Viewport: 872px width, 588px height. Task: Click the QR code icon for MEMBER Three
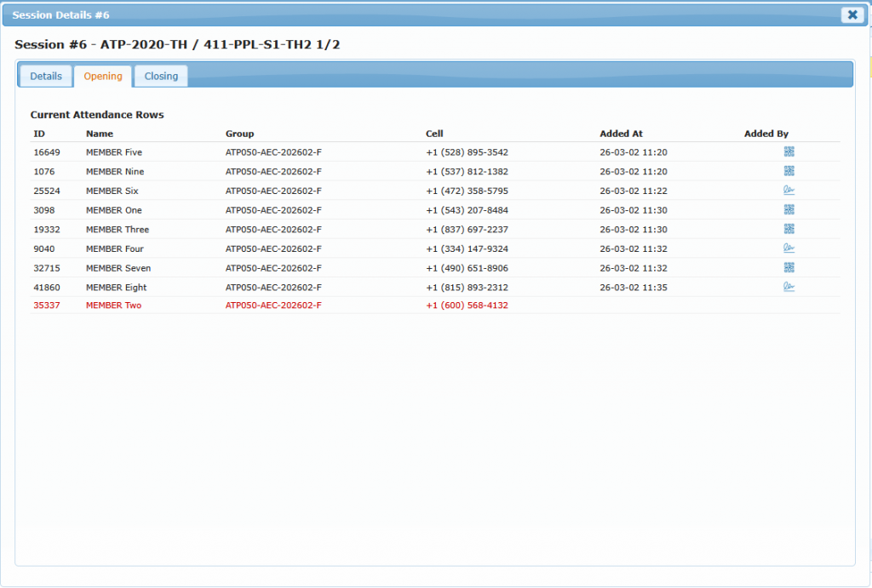pyautogui.click(x=789, y=229)
